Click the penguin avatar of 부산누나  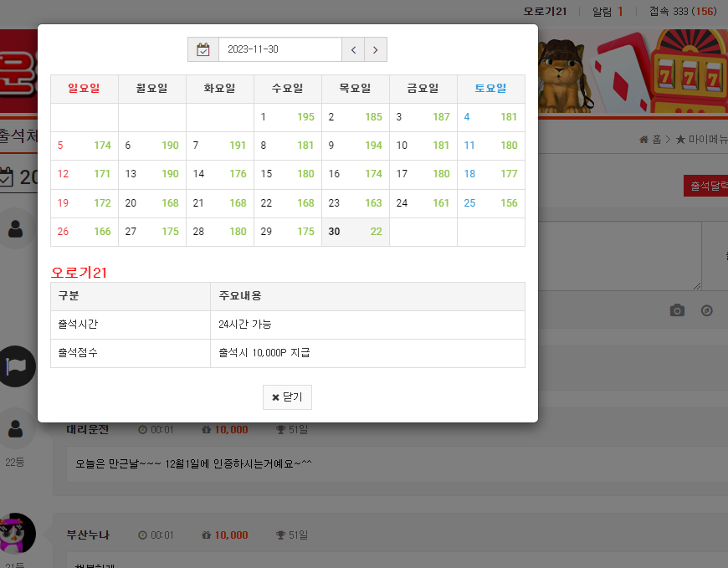coord(17,533)
